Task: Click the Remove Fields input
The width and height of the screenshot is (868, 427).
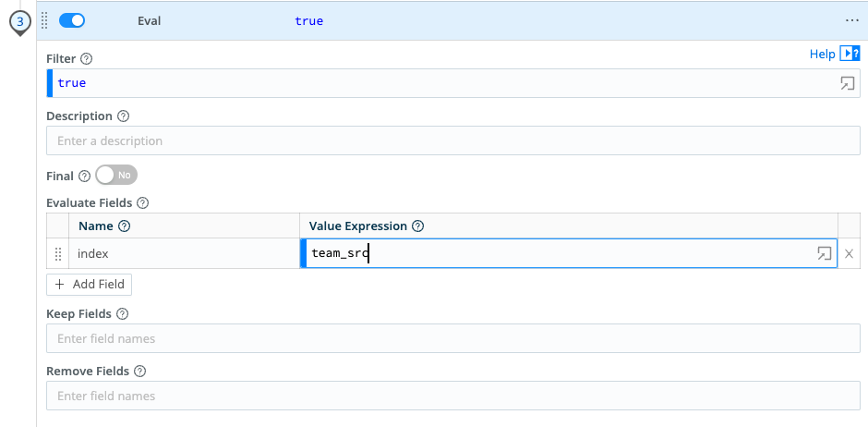Action: 452,396
